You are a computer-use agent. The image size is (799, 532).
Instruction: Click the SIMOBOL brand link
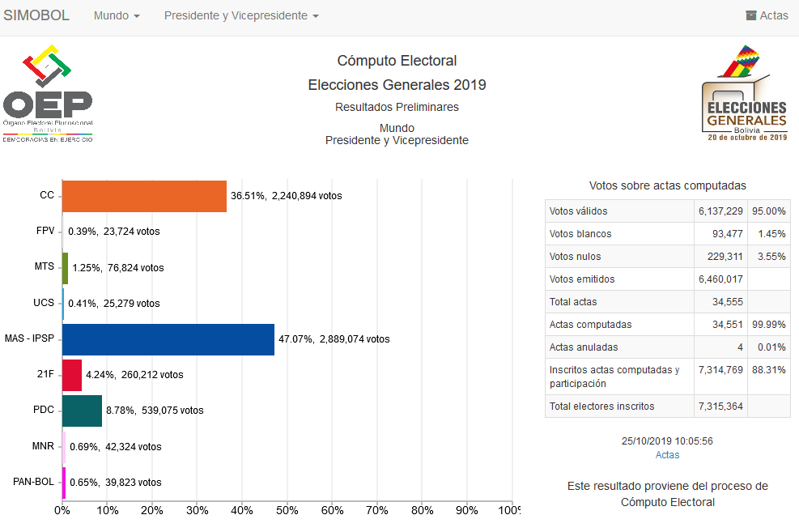(x=36, y=15)
